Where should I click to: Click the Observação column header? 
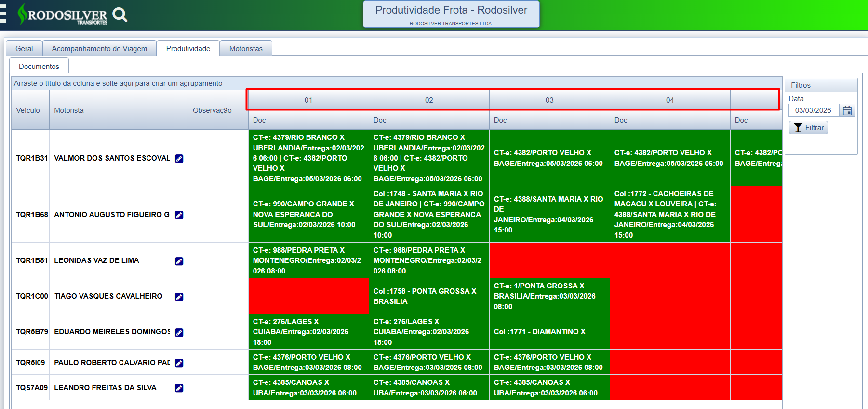pyautogui.click(x=212, y=110)
